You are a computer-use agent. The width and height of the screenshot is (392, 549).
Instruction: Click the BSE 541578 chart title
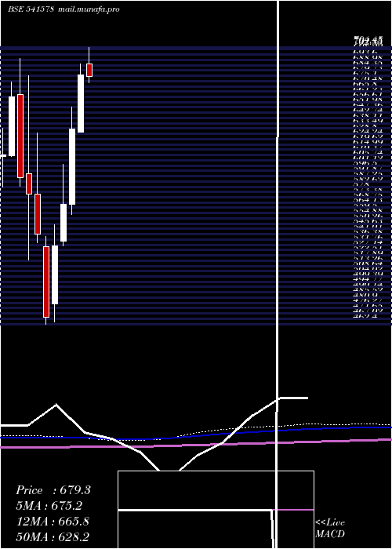pyautogui.click(x=31, y=9)
